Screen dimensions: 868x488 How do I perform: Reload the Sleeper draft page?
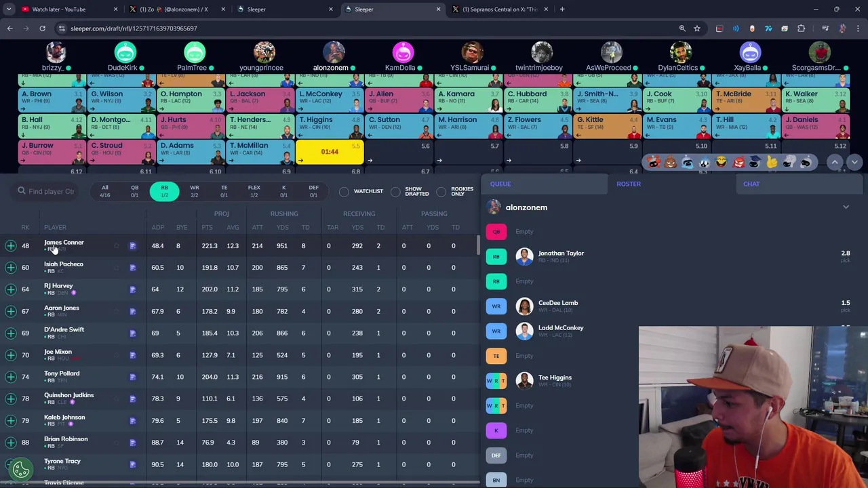42,28
